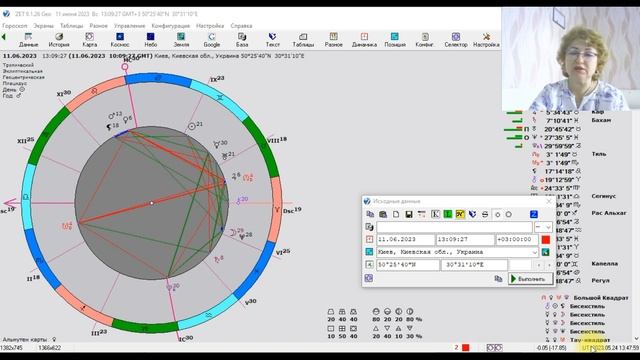Click the Google toolbar icon
640x360 pixels.
tap(211, 40)
